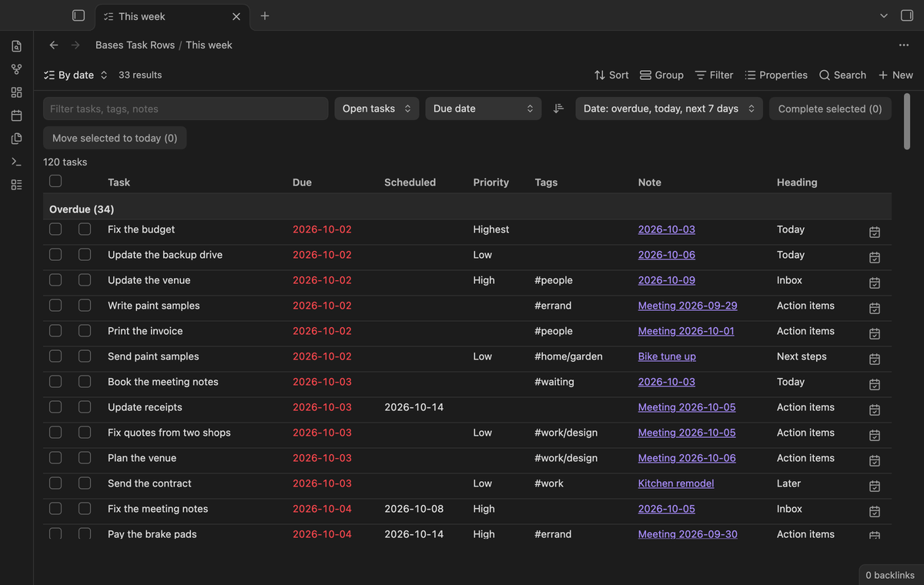Click calendar icon for Send paint samples row
The image size is (924, 585).
[875, 359]
